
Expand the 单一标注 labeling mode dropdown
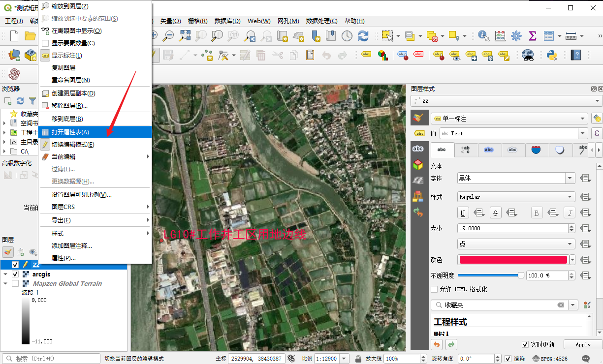(x=583, y=119)
